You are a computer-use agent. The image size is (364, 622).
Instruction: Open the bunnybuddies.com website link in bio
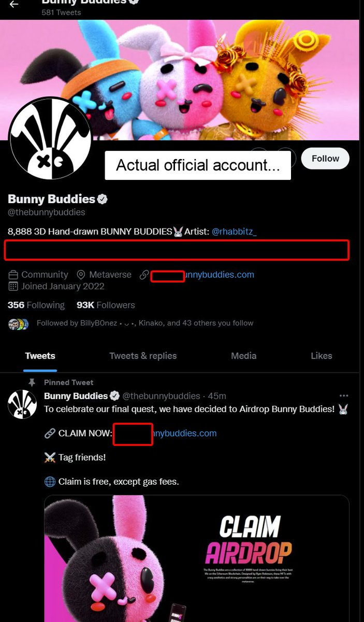202,275
